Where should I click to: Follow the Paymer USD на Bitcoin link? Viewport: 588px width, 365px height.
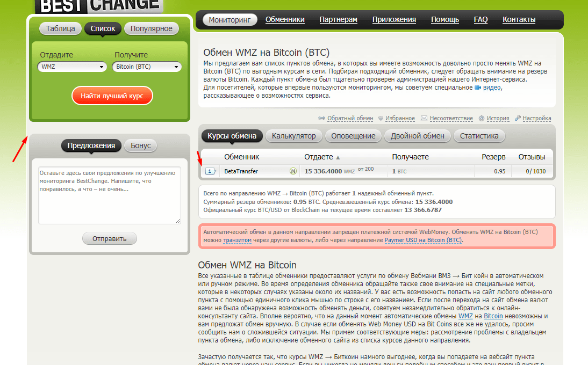[423, 240]
